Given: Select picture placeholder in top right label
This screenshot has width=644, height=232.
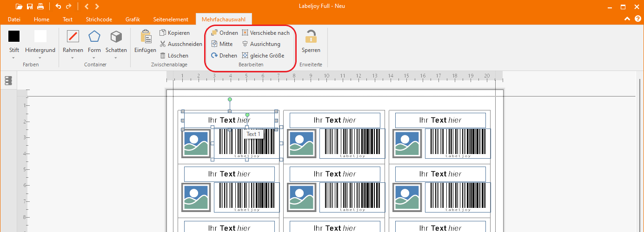Looking at the screenshot, I should point(407,143).
